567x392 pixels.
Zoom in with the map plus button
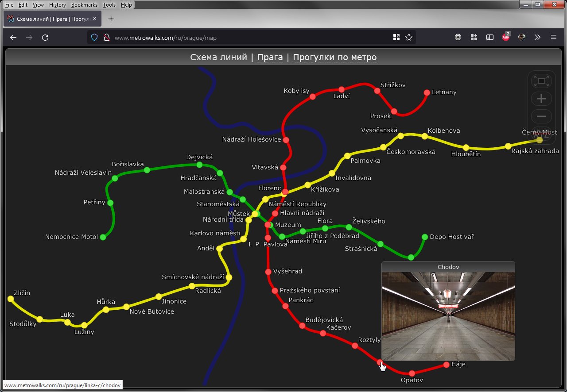coord(541,99)
